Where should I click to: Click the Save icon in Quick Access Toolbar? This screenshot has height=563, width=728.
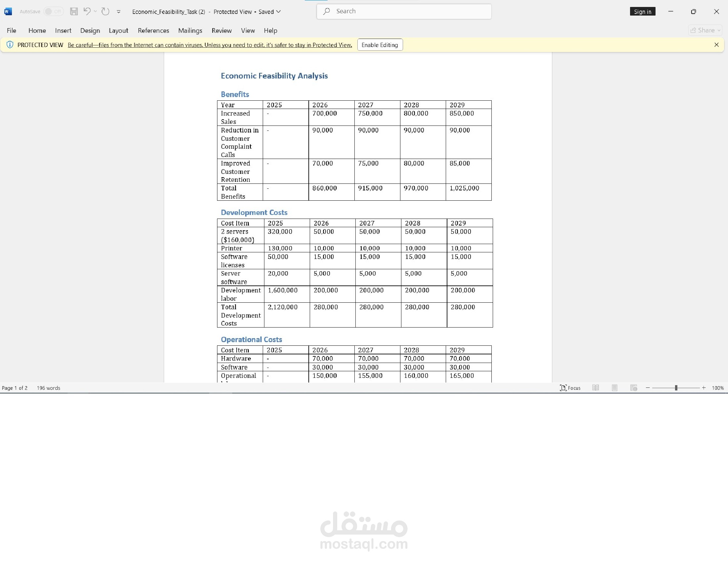point(74,12)
